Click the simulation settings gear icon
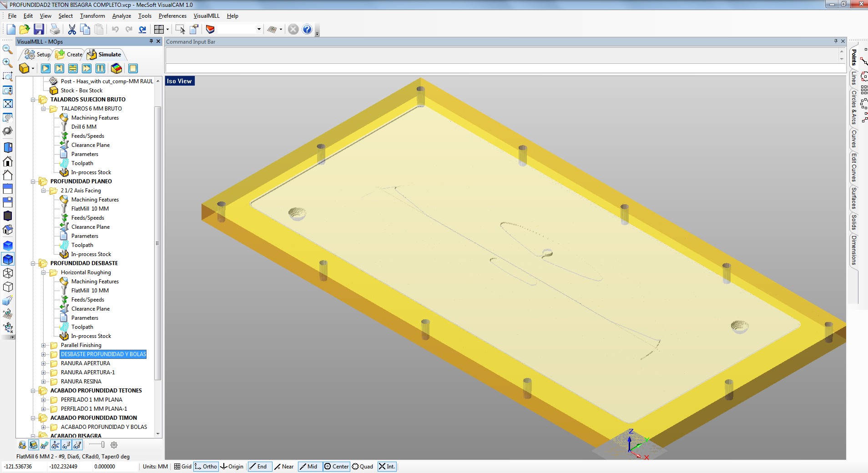Viewport: 868px width, 473px height. pos(114,445)
